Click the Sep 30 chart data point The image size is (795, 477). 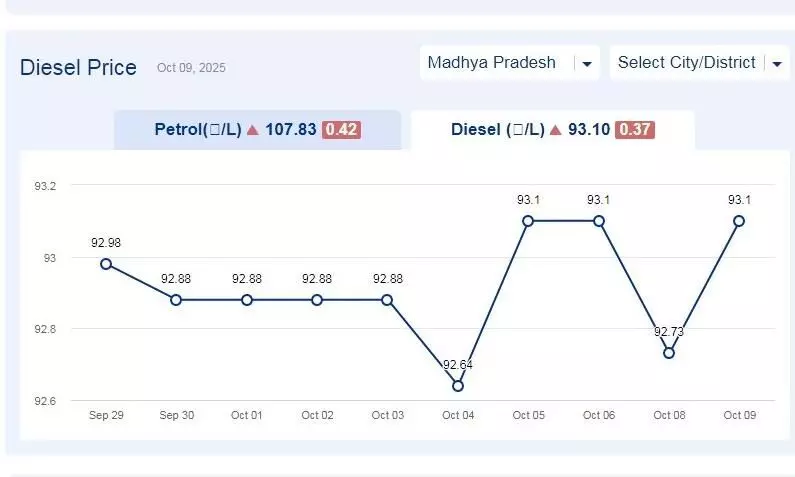coord(176,300)
